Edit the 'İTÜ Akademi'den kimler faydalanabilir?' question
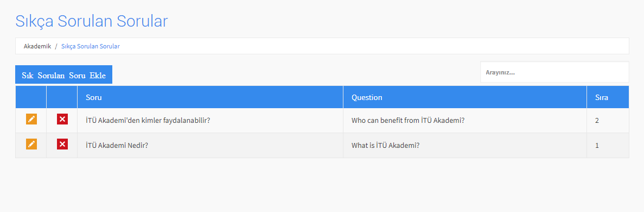 click(31, 120)
